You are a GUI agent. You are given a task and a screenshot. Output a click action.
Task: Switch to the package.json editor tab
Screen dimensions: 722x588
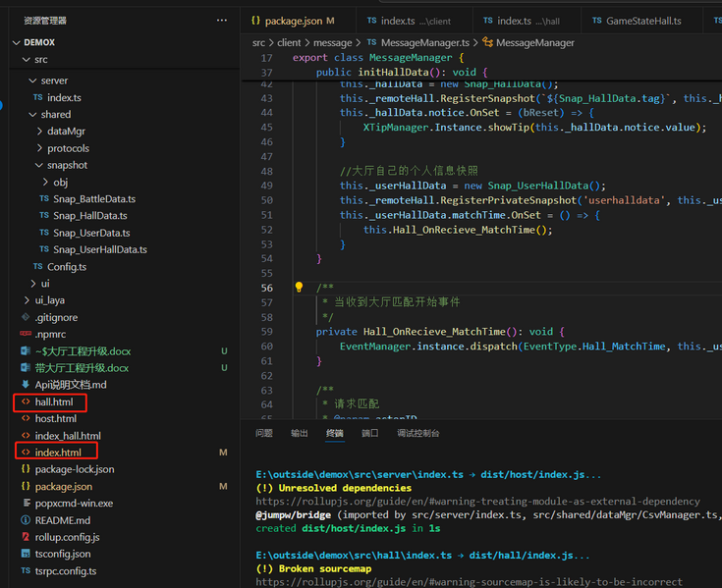[292, 21]
